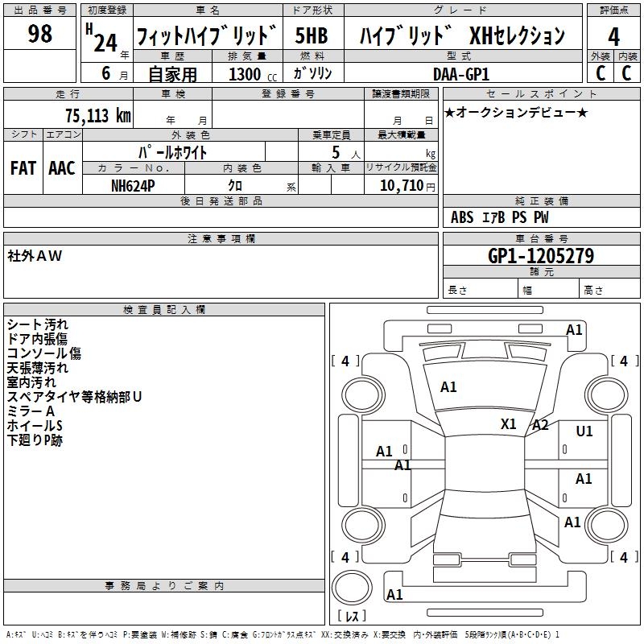Click the inspector note 天張薄汚れ
The image size is (644, 644).
(x=37, y=368)
